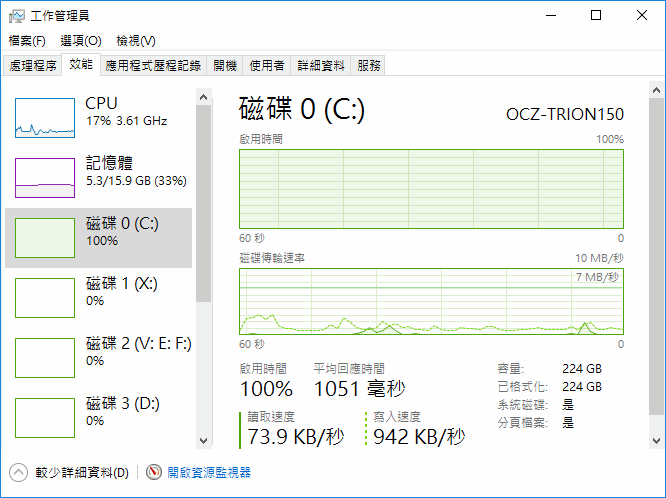The width and height of the screenshot is (666, 498).
Task: Switch to the 應用程式歷程記錄 tab
Action: [154, 65]
